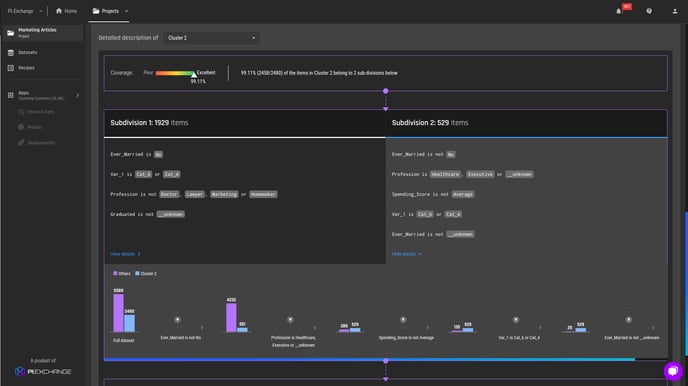The image size is (688, 386).
Task: Toggle the Cluster 2 legend item in chart
Action: tap(146, 273)
